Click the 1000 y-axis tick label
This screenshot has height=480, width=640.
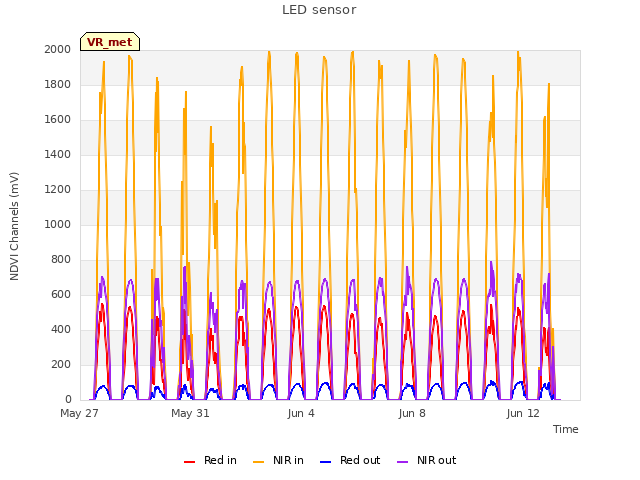pyautogui.click(x=58, y=224)
